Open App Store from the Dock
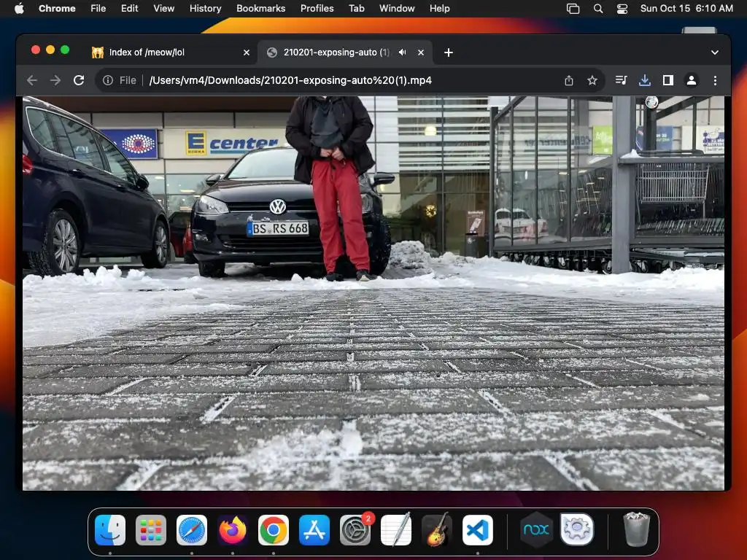Screen dimensions: 747x560 pyautogui.click(x=314, y=530)
